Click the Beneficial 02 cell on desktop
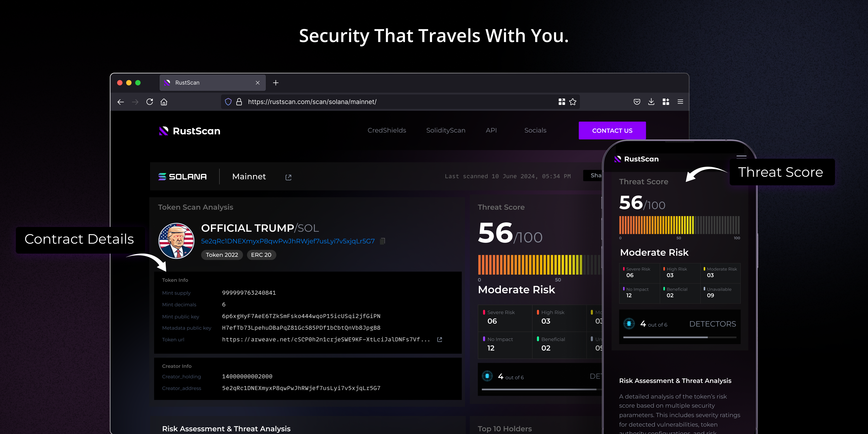868x434 pixels. (x=559, y=345)
